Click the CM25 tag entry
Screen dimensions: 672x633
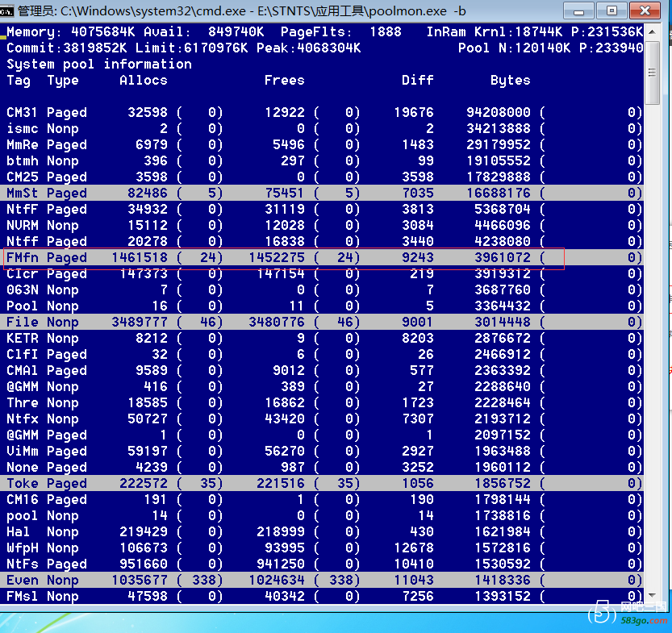point(23,177)
